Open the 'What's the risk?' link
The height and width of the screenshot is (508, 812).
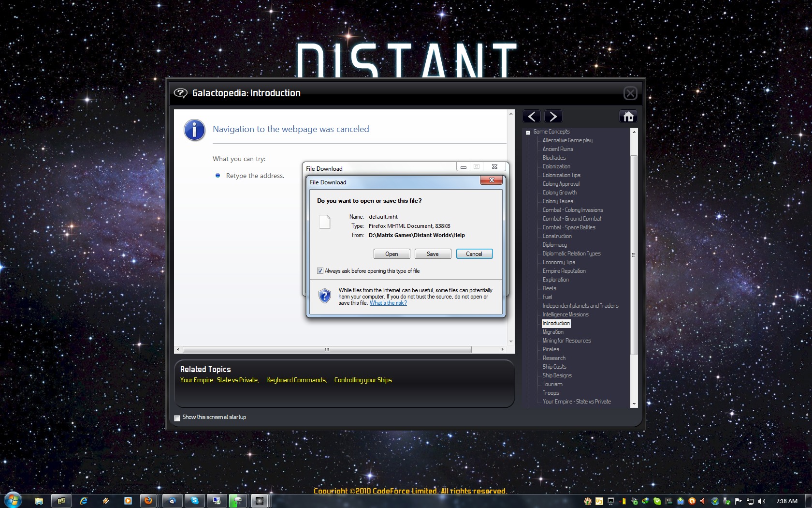click(x=388, y=303)
